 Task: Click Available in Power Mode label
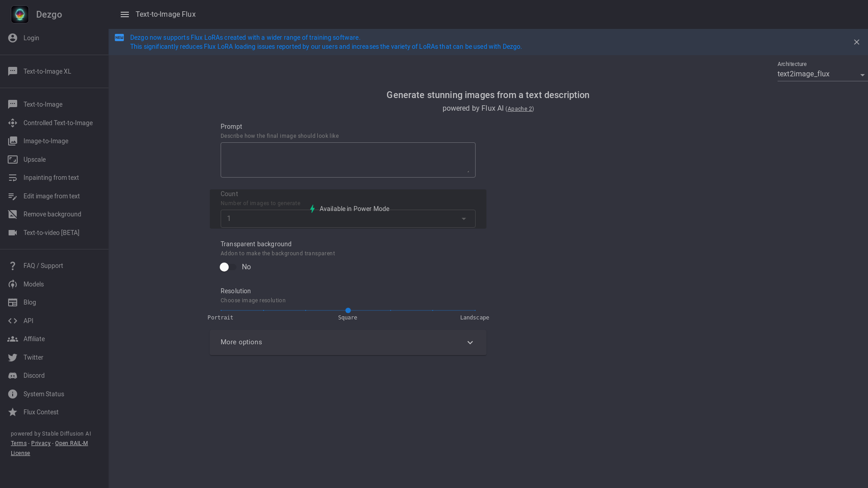(x=354, y=209)
